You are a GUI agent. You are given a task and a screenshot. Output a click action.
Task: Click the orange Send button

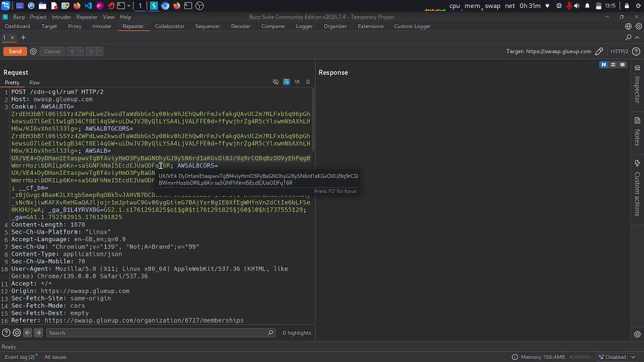(x=15, y=51)
